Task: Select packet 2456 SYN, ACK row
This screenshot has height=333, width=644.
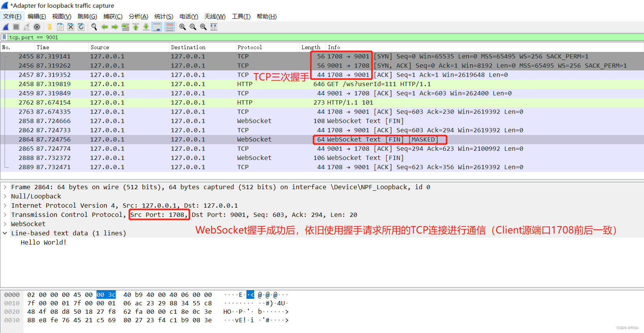Action: click(x=322, y=65)
